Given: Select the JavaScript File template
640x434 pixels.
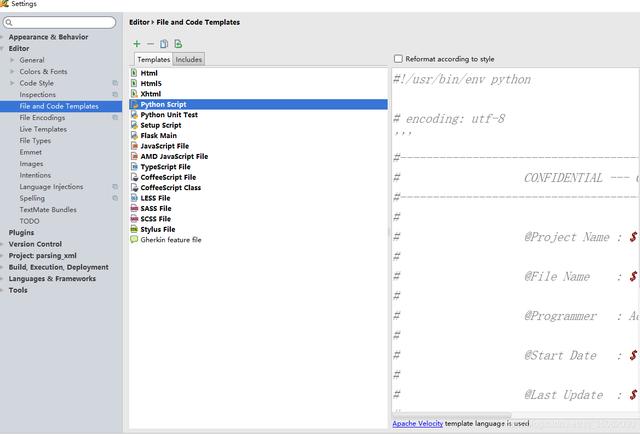Looking at the screenshot, I should [164, 146].
